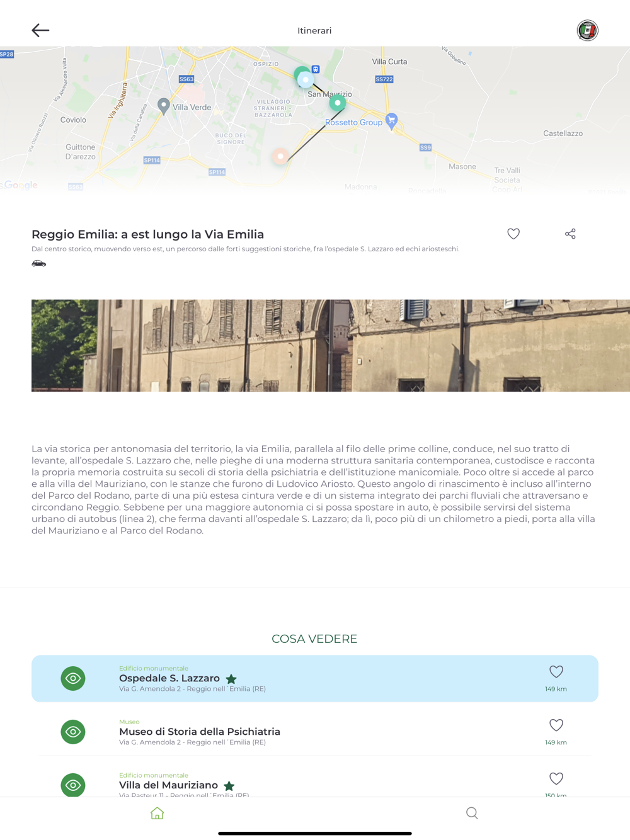Tap the eye icon for Ospedale S. Lazzaro
This screenshot has height=840, width=630.
(73, 678)
